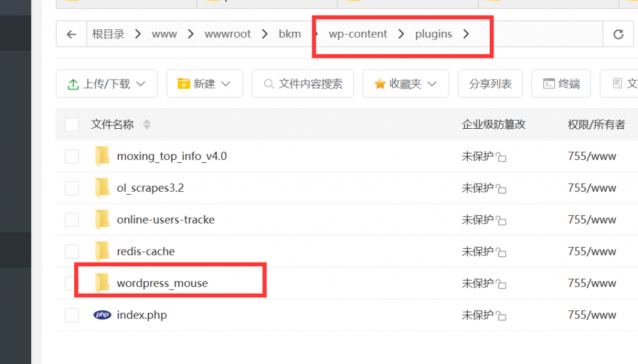Check the moxing_top_info_v4.0 row checkbox
The image size is (638, 364).
[72, 156]
